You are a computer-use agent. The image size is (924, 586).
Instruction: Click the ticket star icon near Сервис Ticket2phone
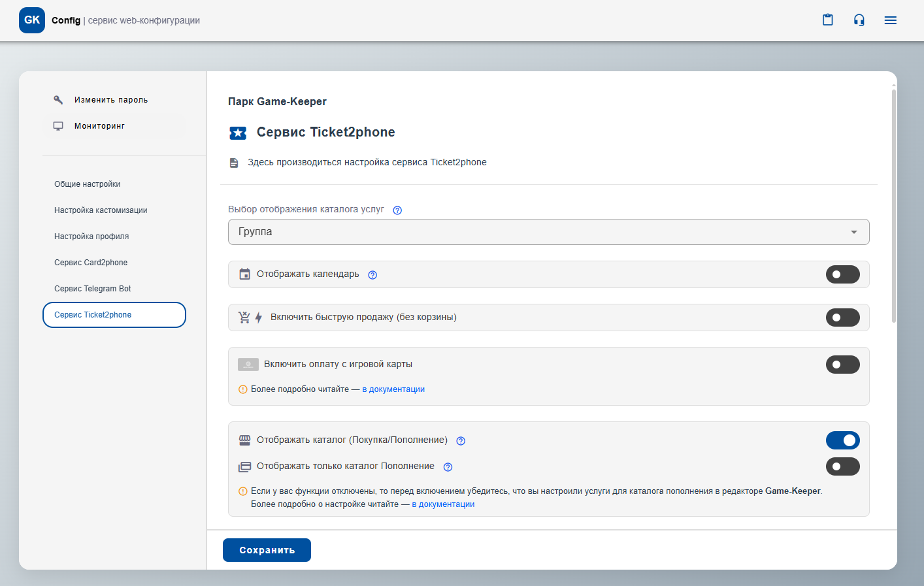click(x=238, y=133)
